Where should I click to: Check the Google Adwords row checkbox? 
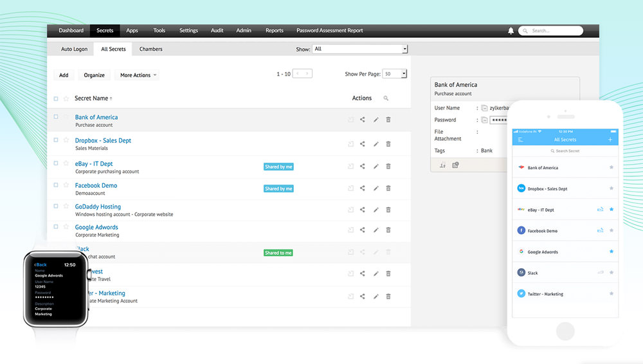pyautogui.click(x=56, y=226)
